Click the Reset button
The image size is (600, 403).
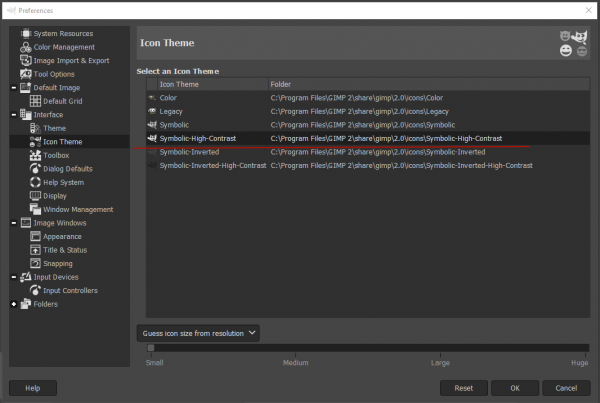[x=464, y=388]
